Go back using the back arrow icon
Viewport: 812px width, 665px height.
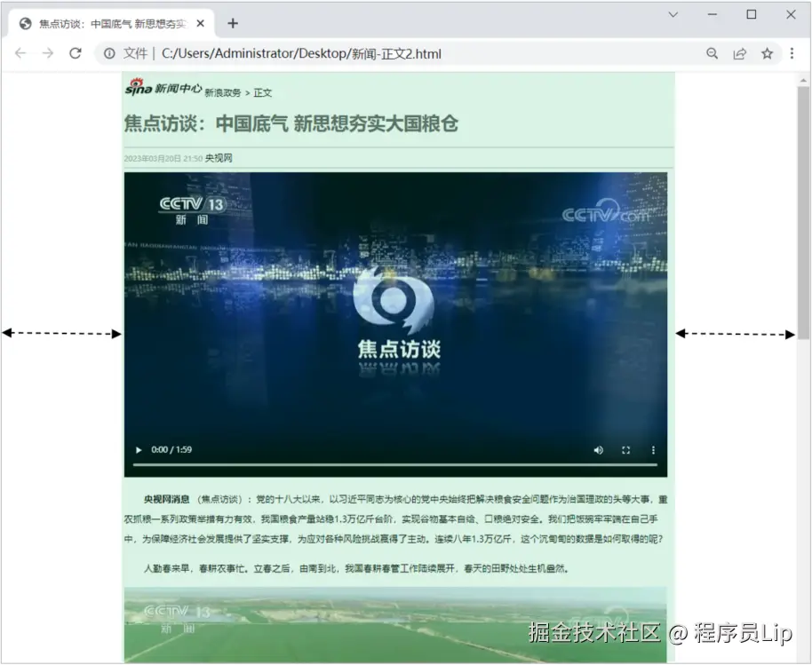pos(20,53)
